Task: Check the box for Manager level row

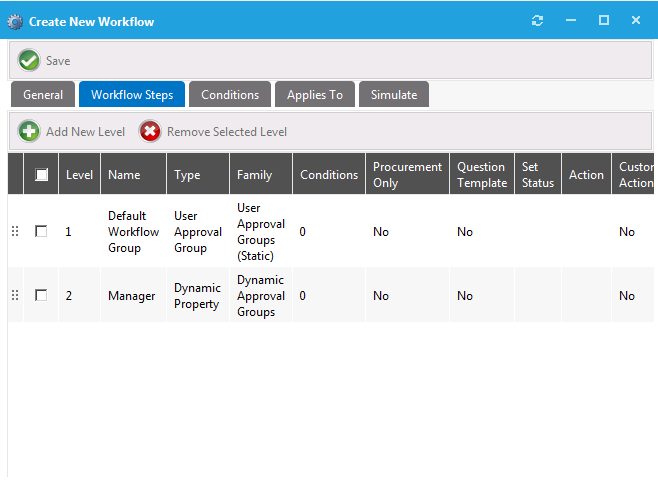Action: pyautogui.click(x=41, y=296)
